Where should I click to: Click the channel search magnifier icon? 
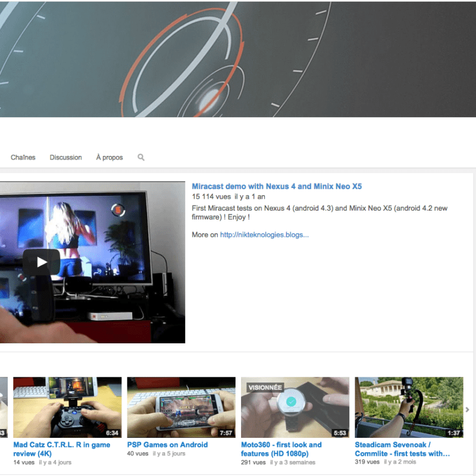tap(141, 157)
